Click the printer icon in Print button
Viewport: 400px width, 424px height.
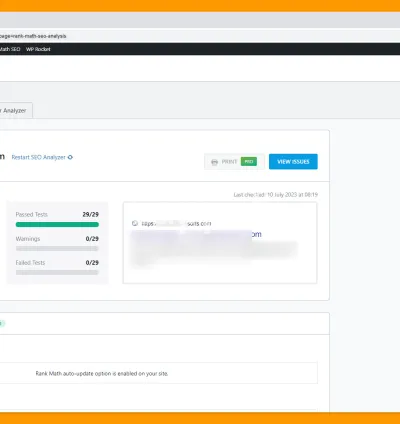214,162
